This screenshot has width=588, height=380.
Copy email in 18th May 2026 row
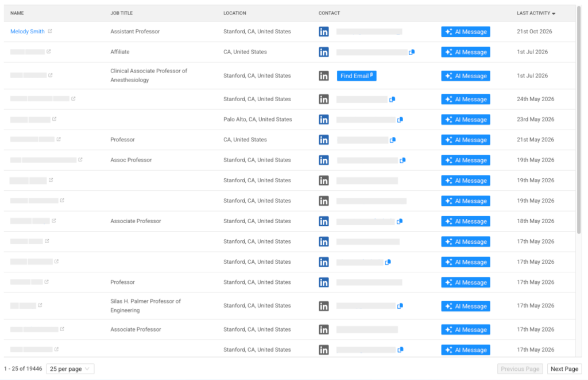pos(400,221)
